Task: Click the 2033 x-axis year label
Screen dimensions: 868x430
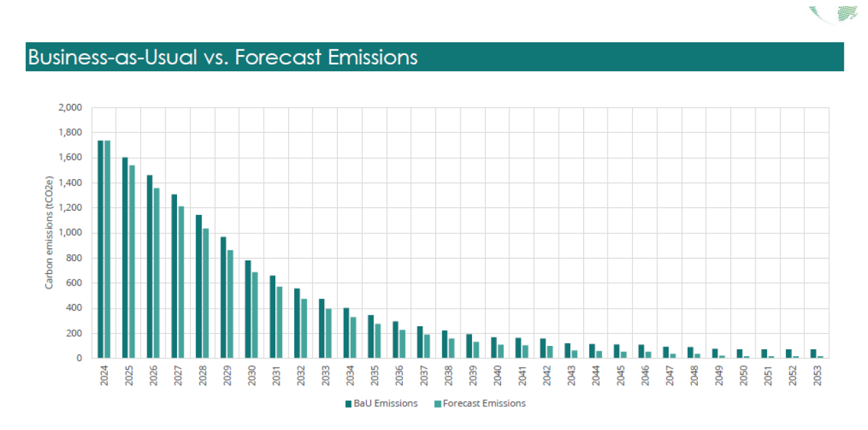Action: (x=325, y=376)
